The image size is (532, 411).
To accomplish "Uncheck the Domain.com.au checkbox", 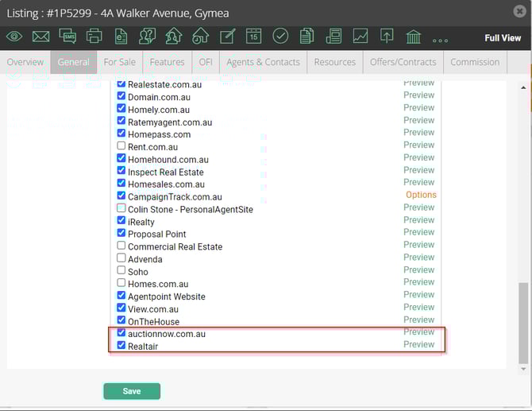I will [121, 95].
